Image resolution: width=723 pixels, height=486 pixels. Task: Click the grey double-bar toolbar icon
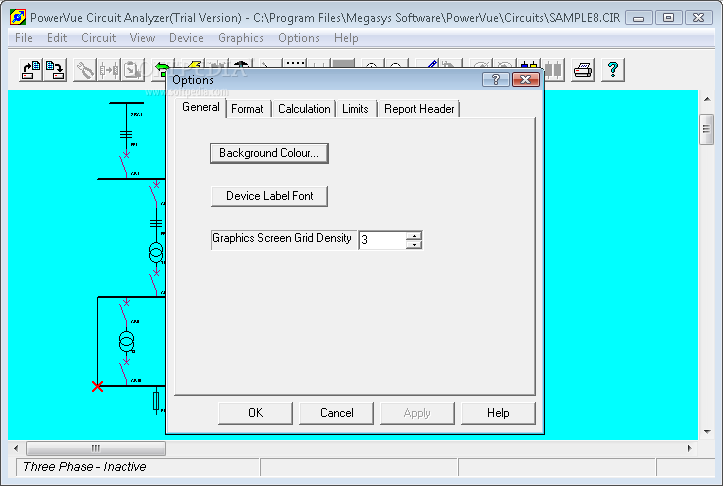point(554,70)
